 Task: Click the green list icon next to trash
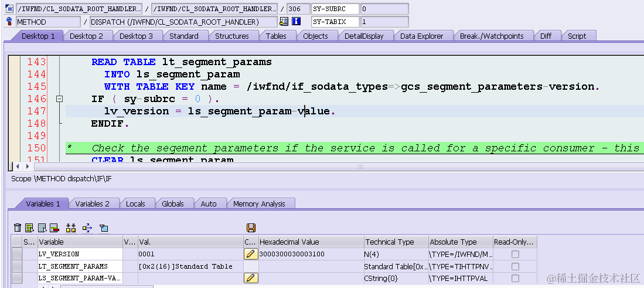pyautogui.click(x=29, y=228)
